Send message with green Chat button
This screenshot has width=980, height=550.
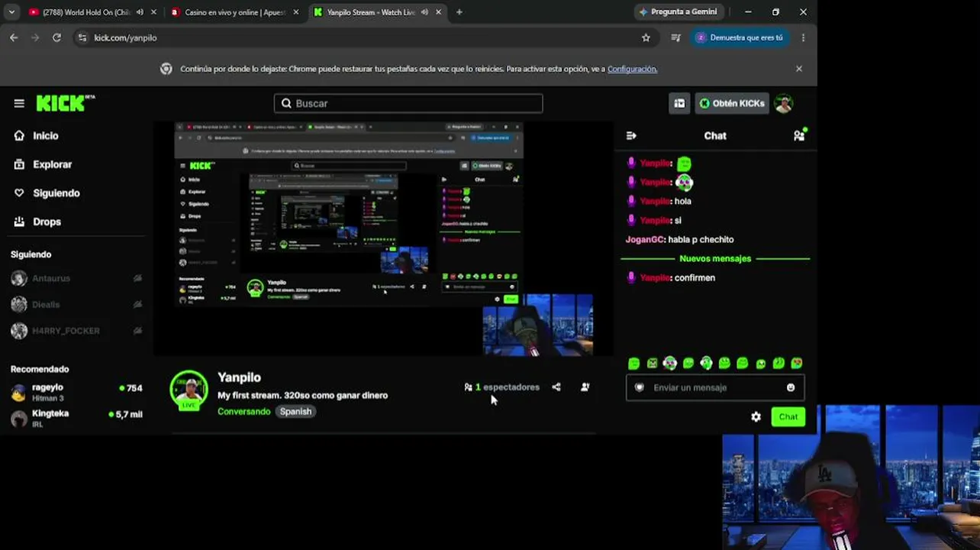tap(788, 417)
